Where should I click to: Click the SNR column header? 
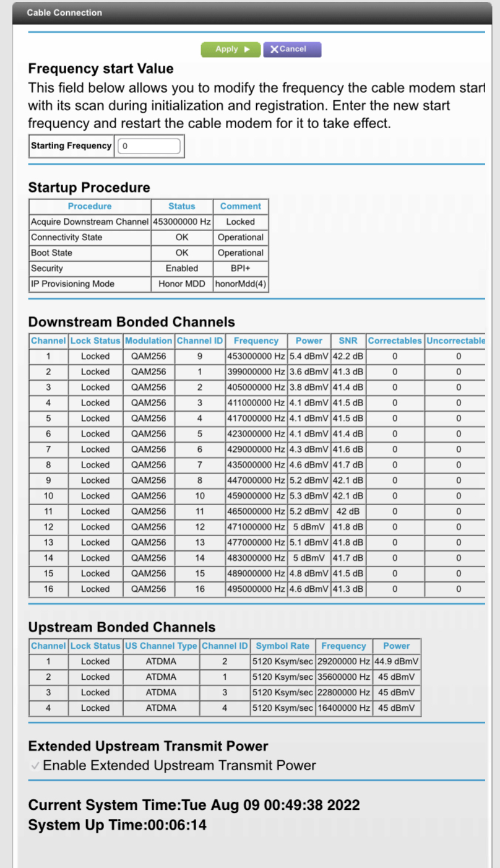[348, 341]
